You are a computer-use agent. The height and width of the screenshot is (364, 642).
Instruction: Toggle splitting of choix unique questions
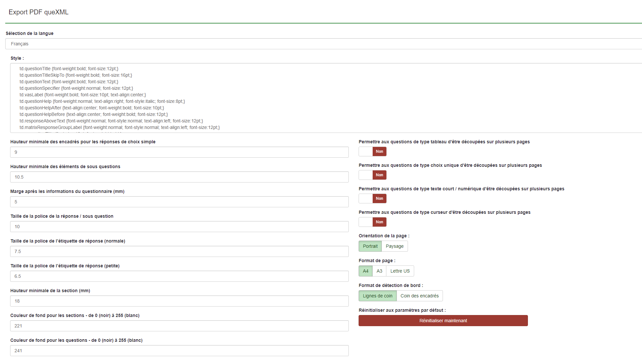(372, 175)
